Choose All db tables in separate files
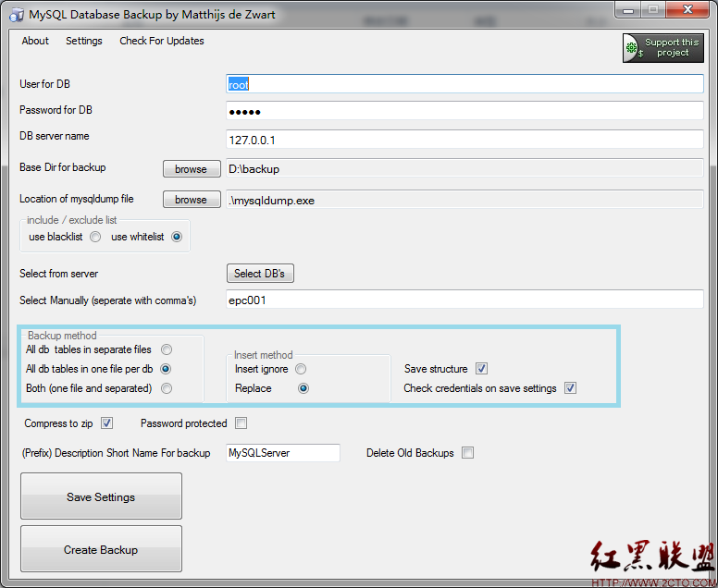718x588 pixels. point(167,349)
